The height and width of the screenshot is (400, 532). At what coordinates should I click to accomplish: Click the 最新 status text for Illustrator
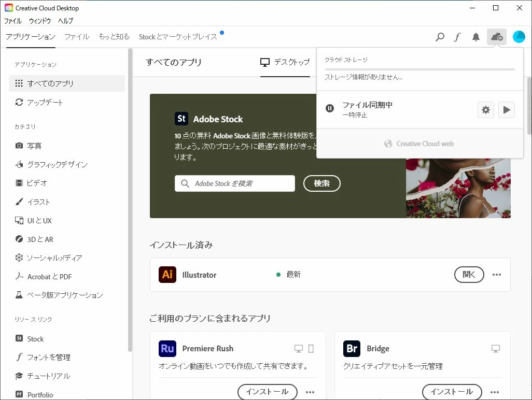click(293, 275)
